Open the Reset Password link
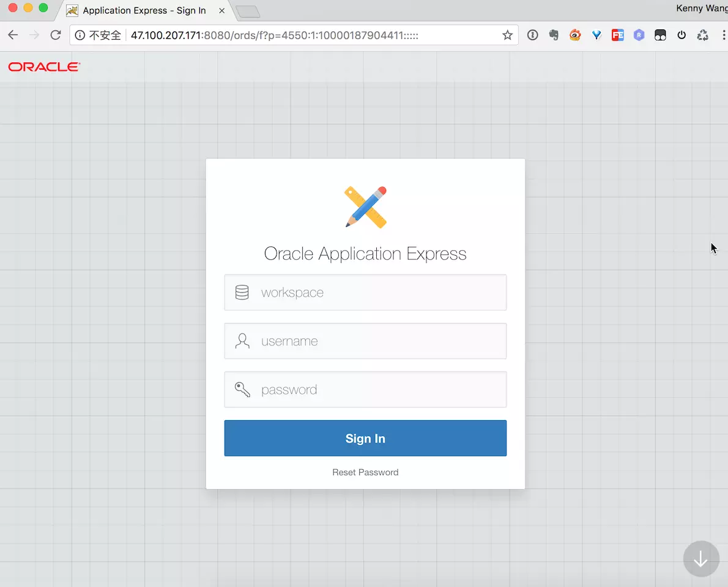 [365, 473]
